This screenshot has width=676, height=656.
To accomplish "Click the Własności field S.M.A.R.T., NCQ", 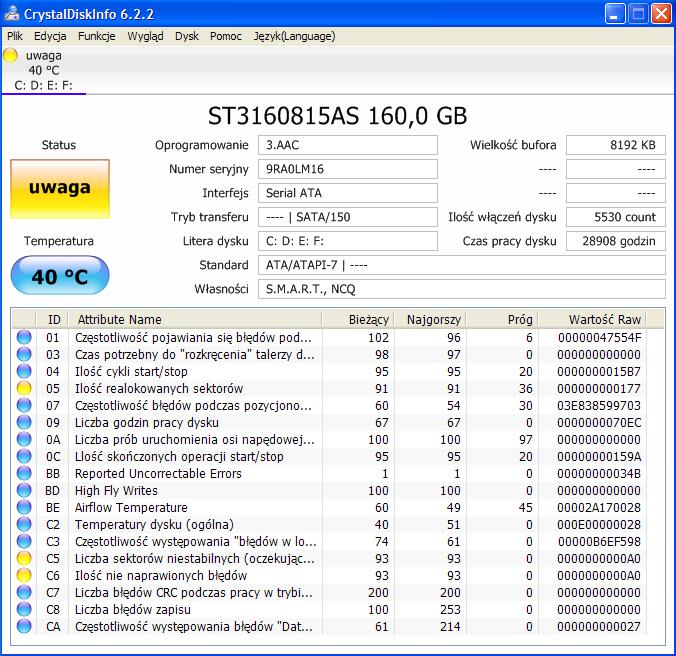I will (462, 289).
